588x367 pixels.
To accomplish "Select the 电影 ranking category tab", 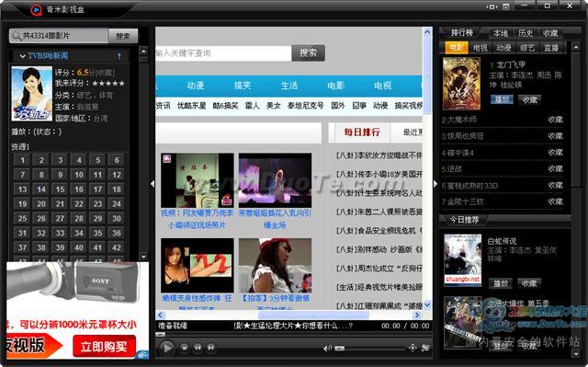I will pyautogui.click(x=456, y=48).
